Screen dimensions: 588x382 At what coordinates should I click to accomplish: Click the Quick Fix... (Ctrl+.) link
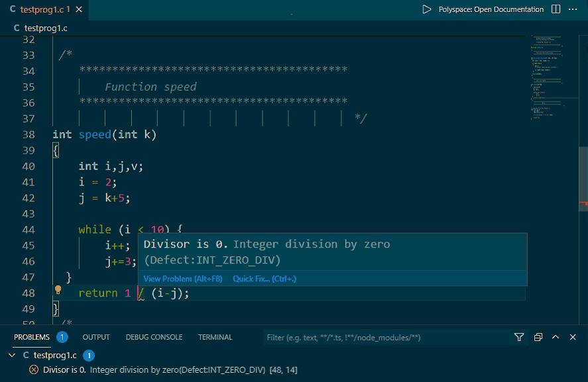pyautogui.click(x=264, y=279)
